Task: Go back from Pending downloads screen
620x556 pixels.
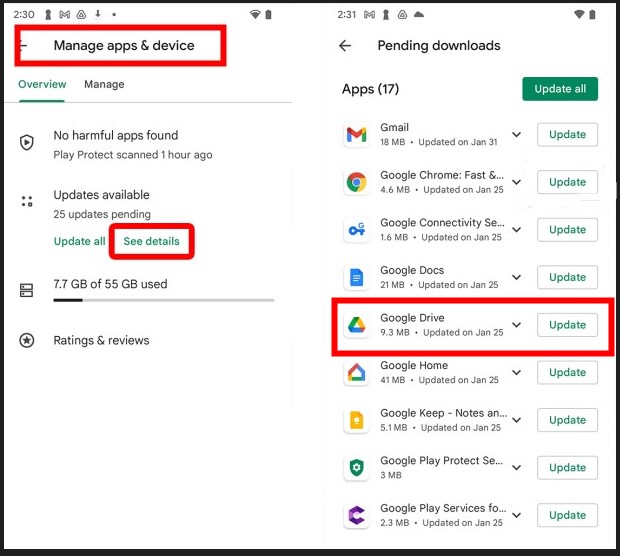Action: click(345, 46)
